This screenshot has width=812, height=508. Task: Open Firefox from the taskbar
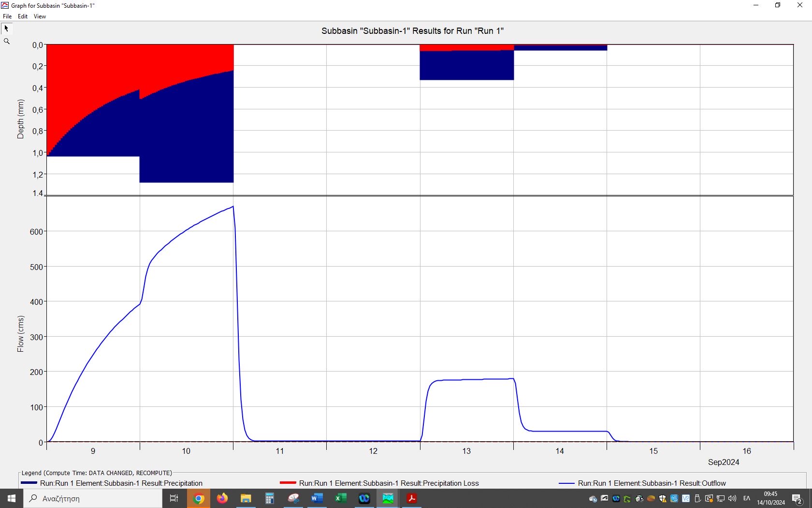(x=222, y=498)
